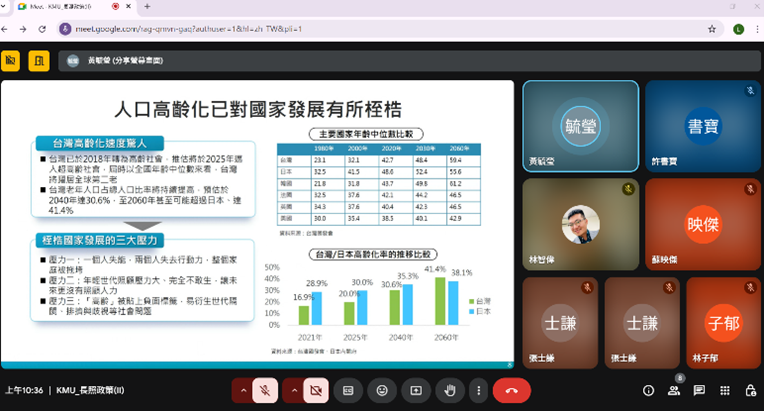Reload the Meet page
This screenshot has height=411, width=764.
(x=42, y=29)
